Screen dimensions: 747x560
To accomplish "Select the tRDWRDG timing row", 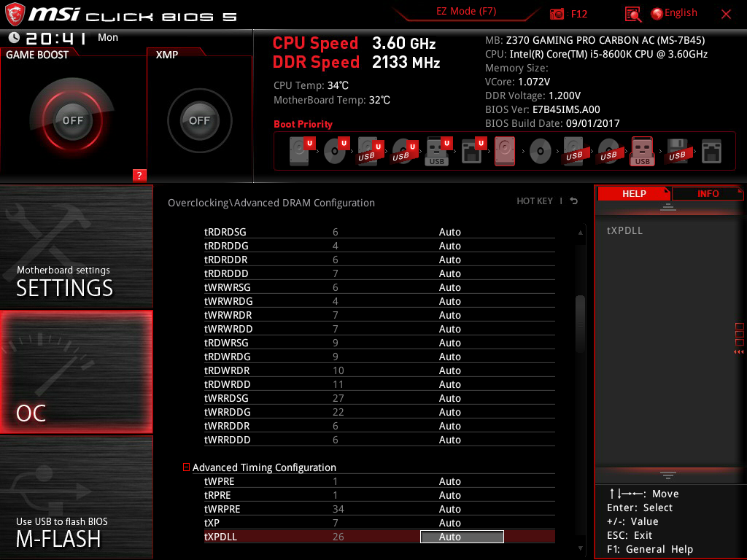I will [379, 356].
